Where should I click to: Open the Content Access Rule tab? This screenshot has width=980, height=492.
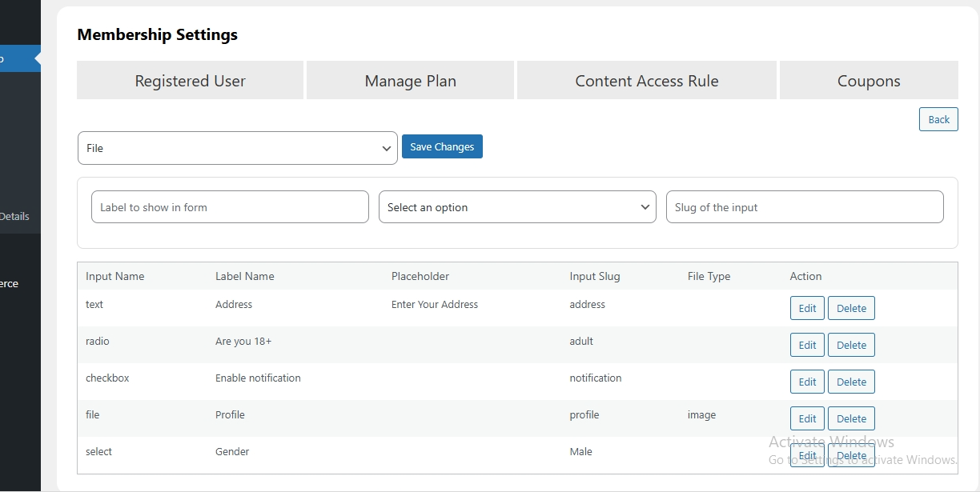646,81
